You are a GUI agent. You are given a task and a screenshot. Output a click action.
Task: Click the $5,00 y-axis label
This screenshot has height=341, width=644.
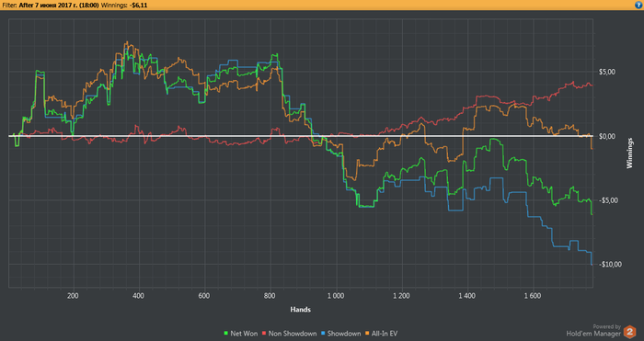coord(607,72)
